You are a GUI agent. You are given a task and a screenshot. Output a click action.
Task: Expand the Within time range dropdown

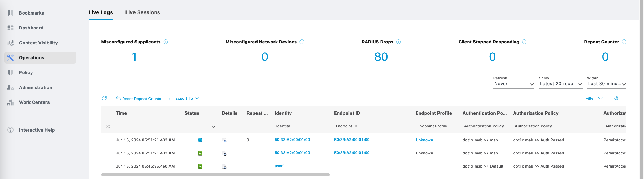pyautogui.click(x=606, y=84)
